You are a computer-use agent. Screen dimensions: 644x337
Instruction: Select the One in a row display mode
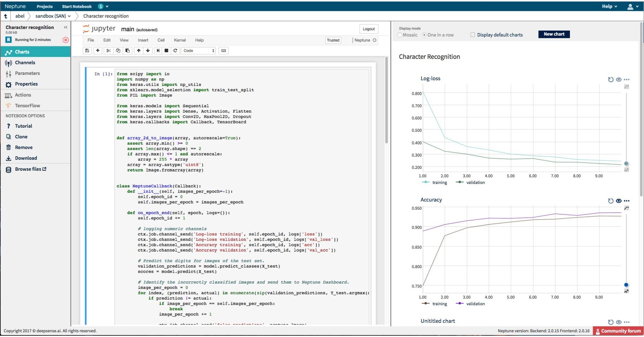click(425, 35)
